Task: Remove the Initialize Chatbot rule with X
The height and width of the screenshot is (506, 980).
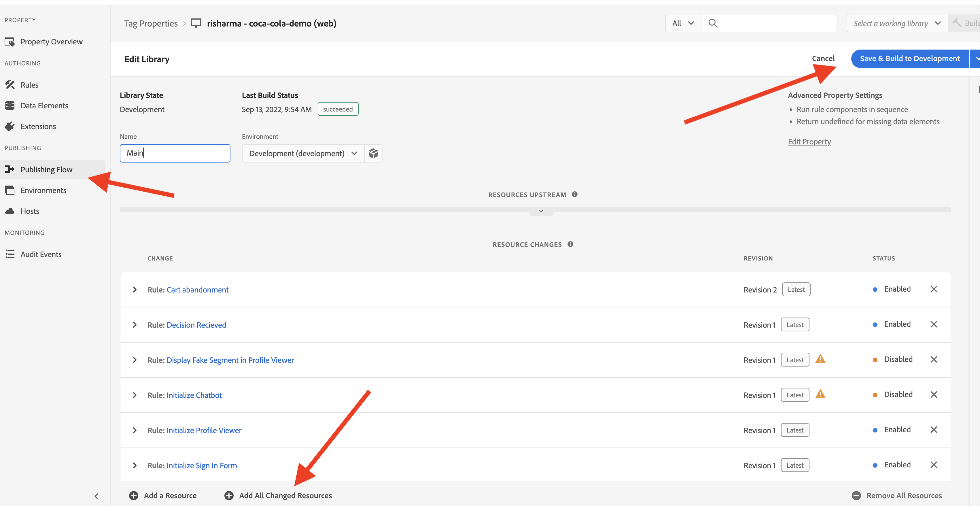Action: [934, 394]
